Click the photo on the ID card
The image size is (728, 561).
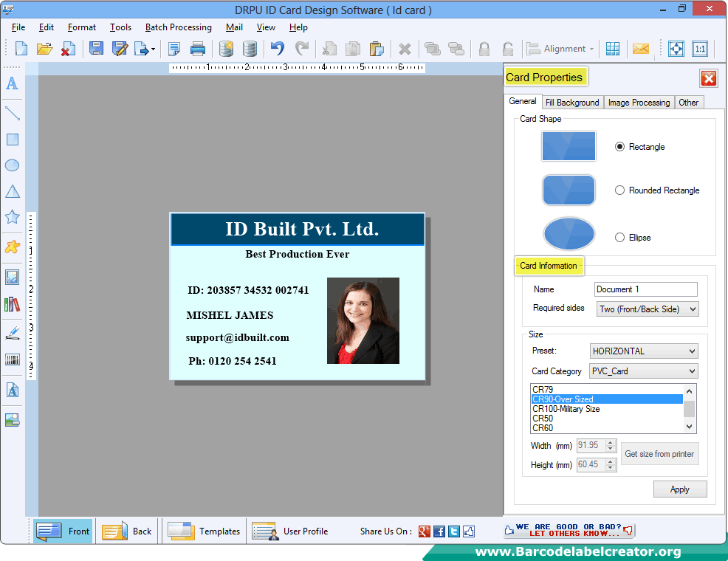point(363,320)
